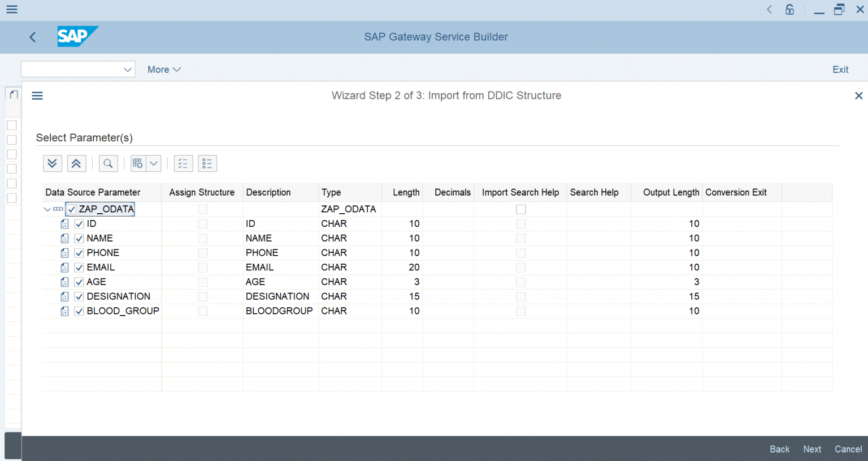This screenshot has height=461, width=868.
Task: Open the command field combo box
Action: pos(77,69)
